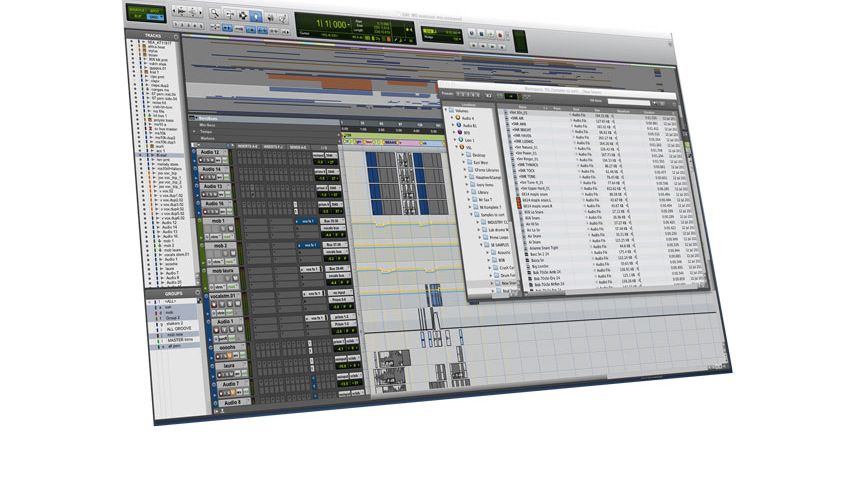The height and width of the screenshot is (478, 850).
Task: Click horizontal zoom out arrow
Action: 174,10
